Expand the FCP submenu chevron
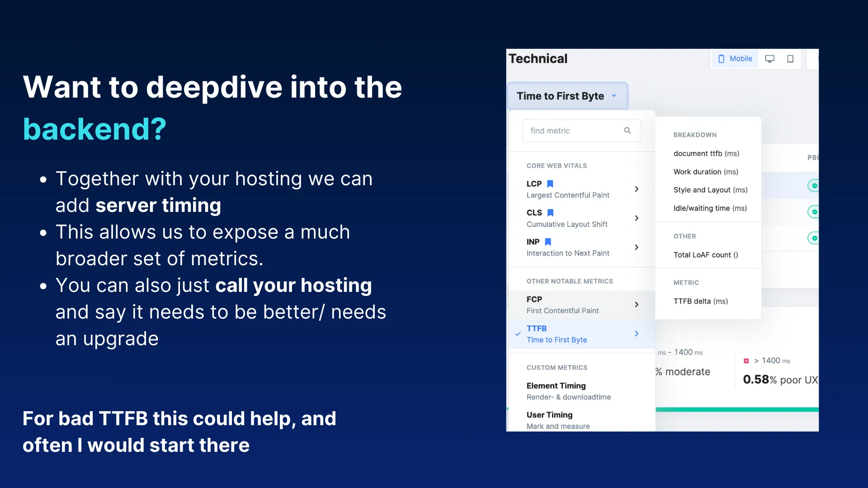The height and width of the screenshot is (488, 868). (637, 305)
